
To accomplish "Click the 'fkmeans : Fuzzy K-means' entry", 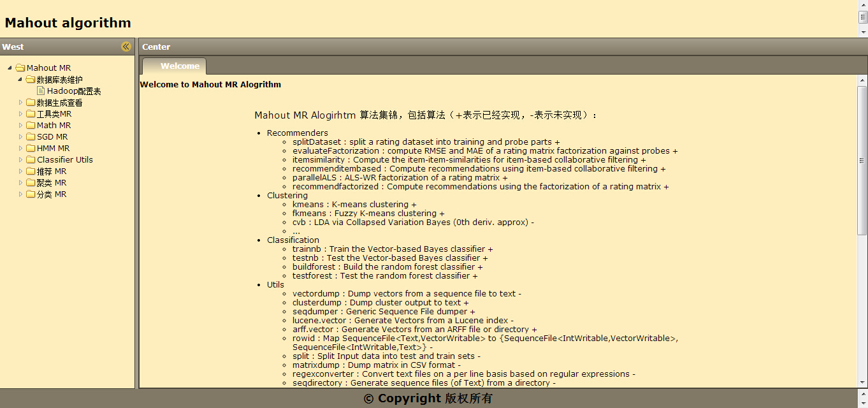I will pos(368,214).
